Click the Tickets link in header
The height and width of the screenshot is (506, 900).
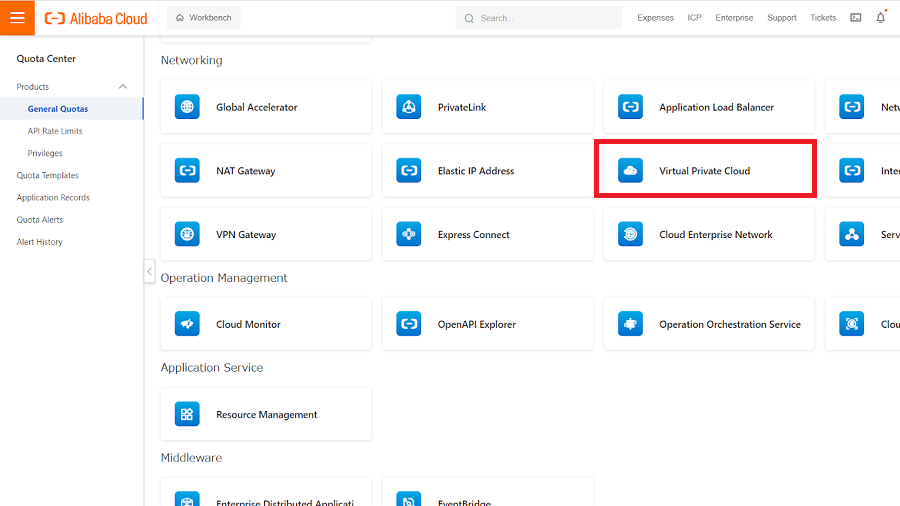(x=823, y=18)
